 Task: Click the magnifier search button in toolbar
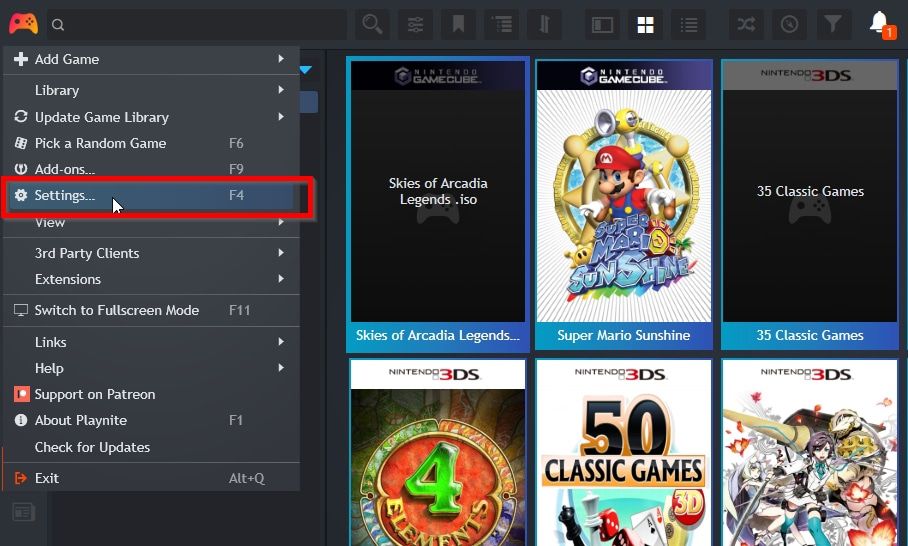(x=372, y=24)
